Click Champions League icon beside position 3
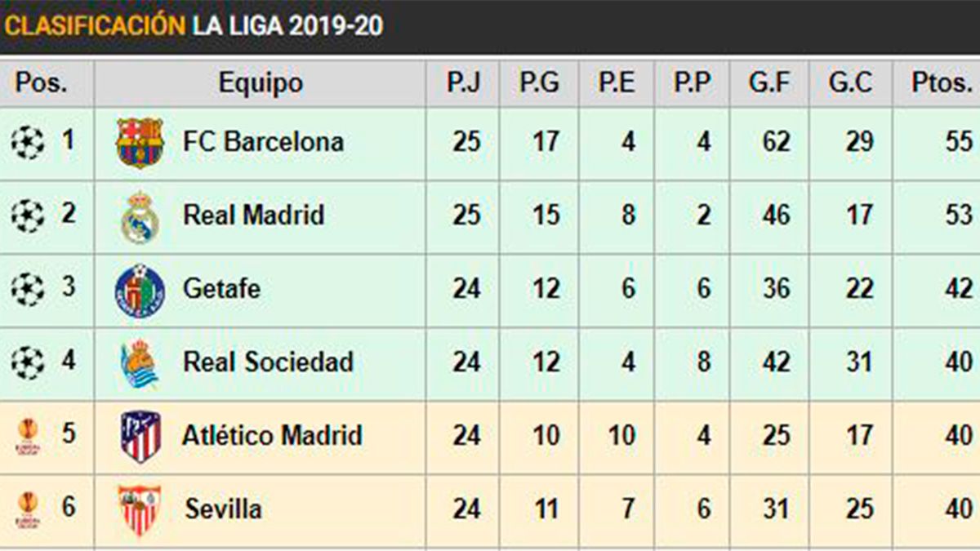 [27, 290]
